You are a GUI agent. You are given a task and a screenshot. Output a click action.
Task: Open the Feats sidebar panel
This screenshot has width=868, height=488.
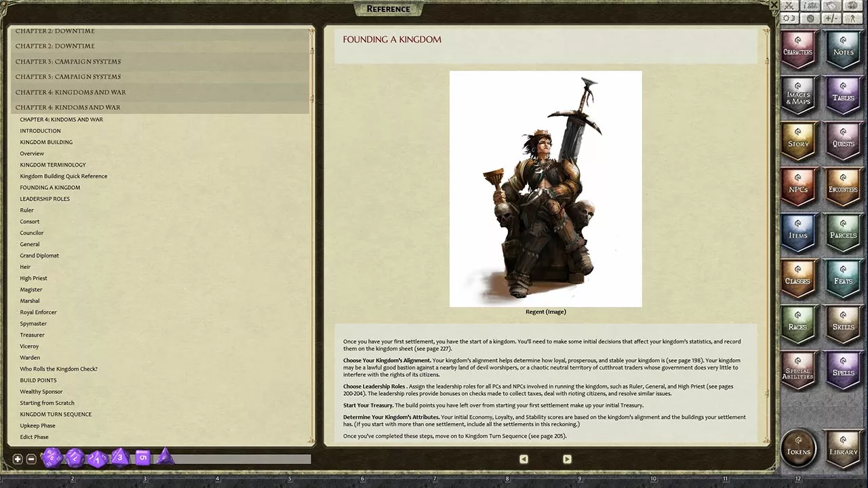click(x=843, y=279)
